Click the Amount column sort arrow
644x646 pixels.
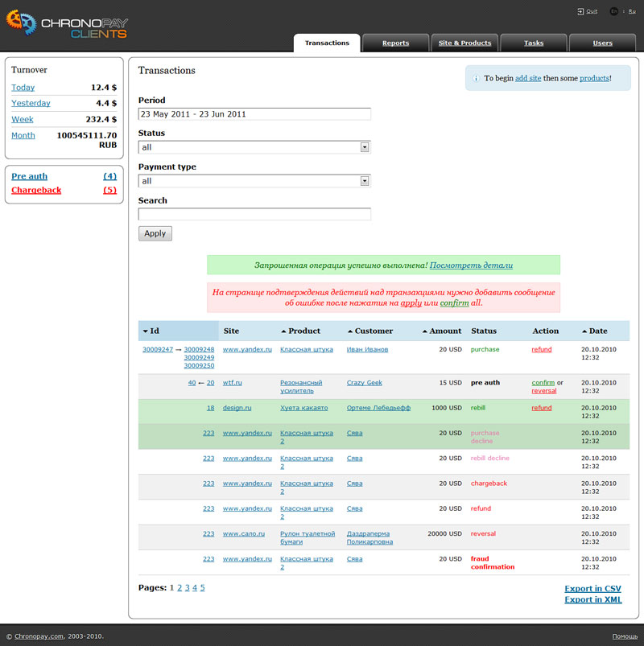425,331
